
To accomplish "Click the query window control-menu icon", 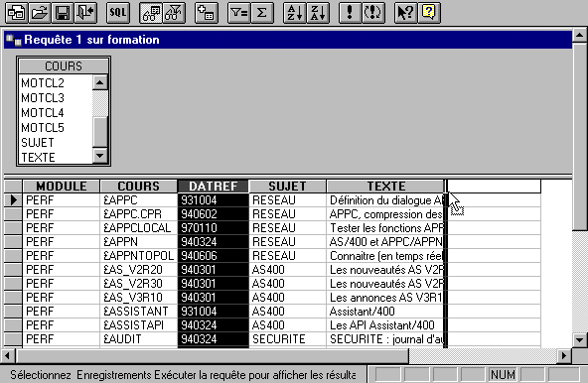I will pos(14,40).
